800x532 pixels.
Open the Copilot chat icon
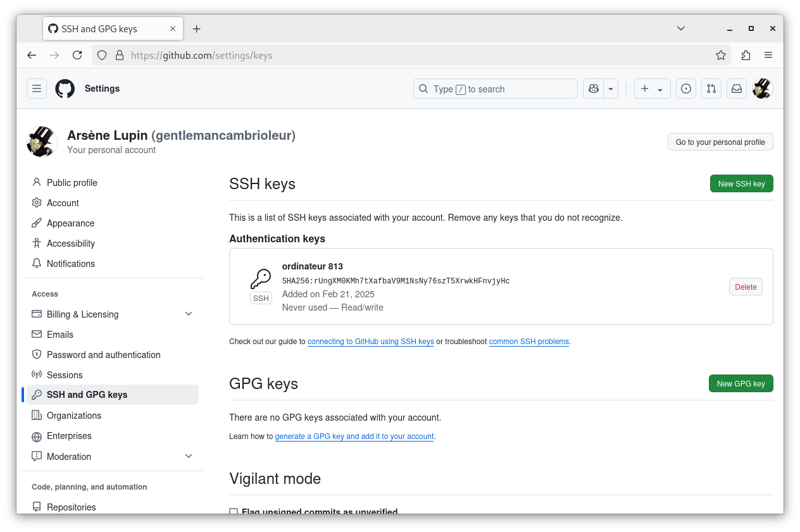(x=594, y=89)
